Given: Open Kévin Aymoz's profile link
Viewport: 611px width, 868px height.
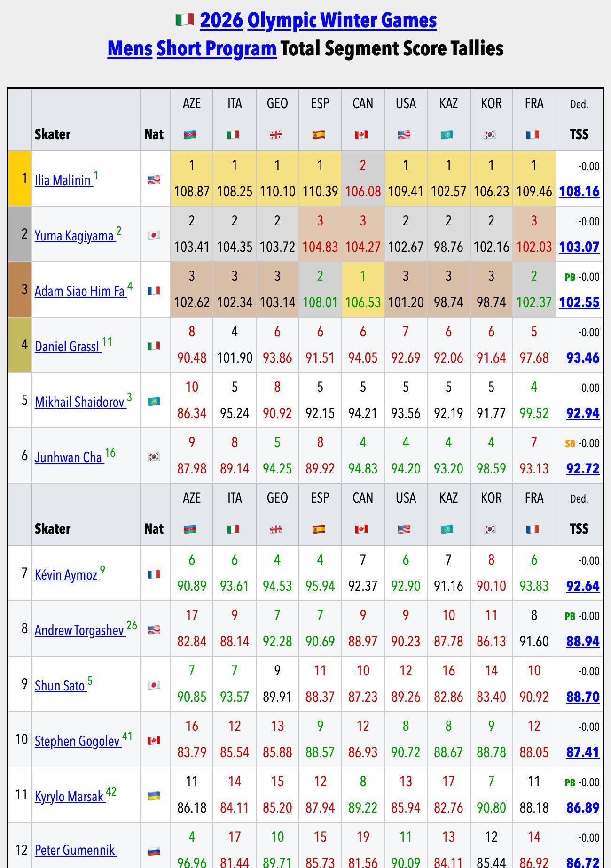Looking at the screenshot, I should [x=67, y=575].
